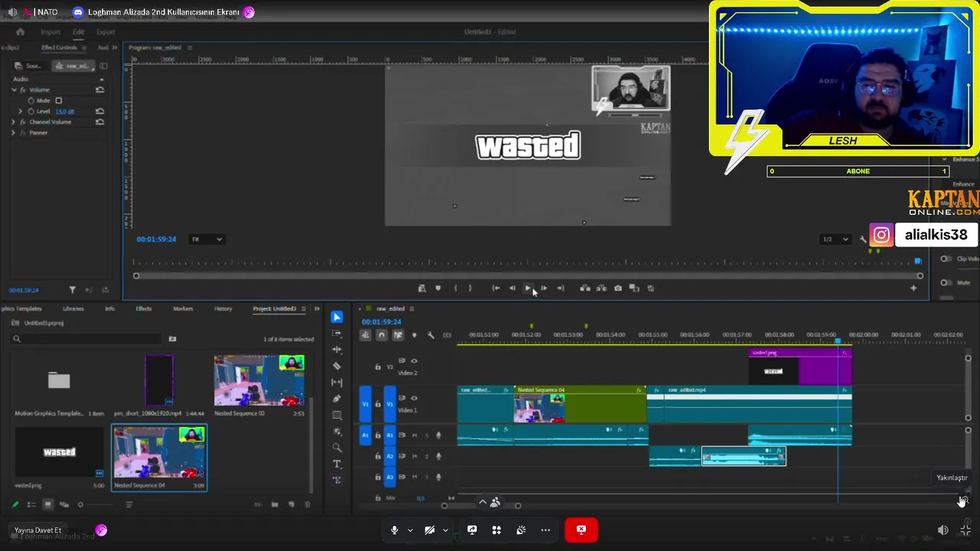Click the trash Clear icon in Project panel
The image size is (980, 551).
(x=307, y=504)
